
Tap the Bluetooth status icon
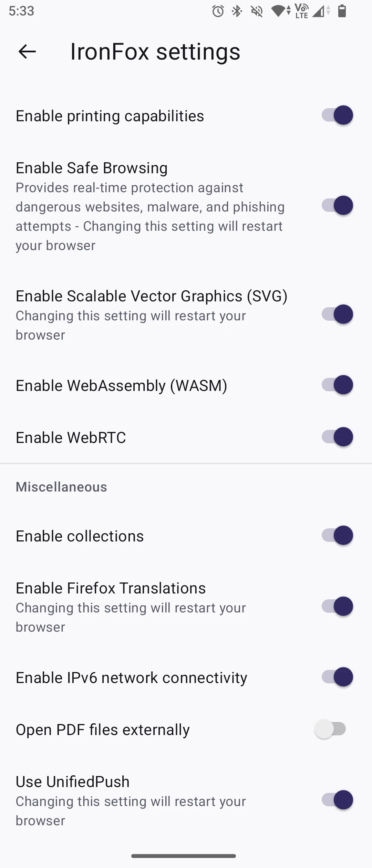point(237,12)
